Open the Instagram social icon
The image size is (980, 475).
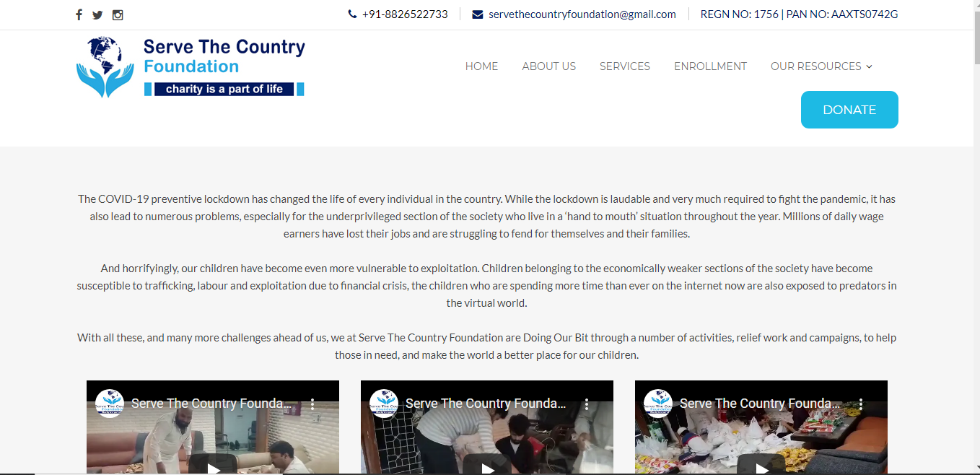(x=118, y=14)
